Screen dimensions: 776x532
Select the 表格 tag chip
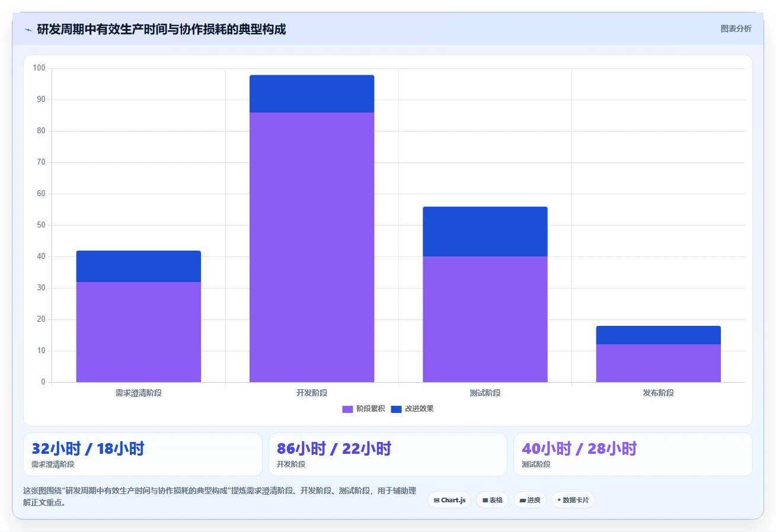[x=492, y=500]
